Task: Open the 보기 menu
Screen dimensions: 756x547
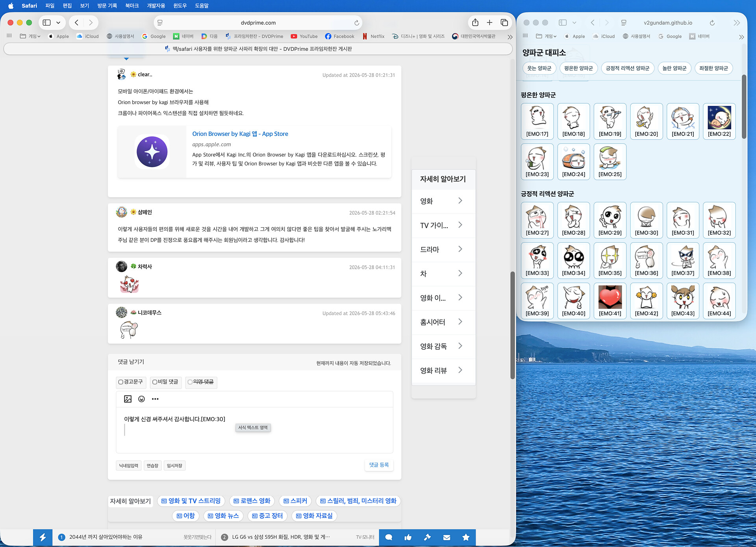Action: tap(85, 6)
